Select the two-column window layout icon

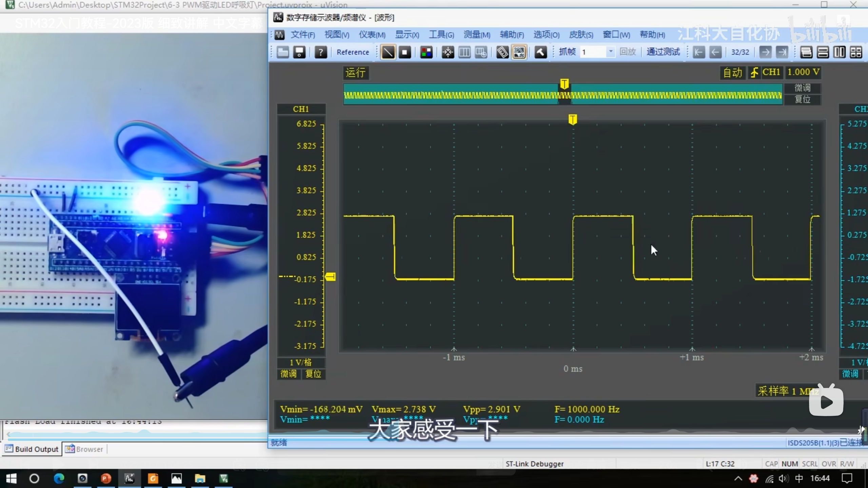tap(839, 52)
